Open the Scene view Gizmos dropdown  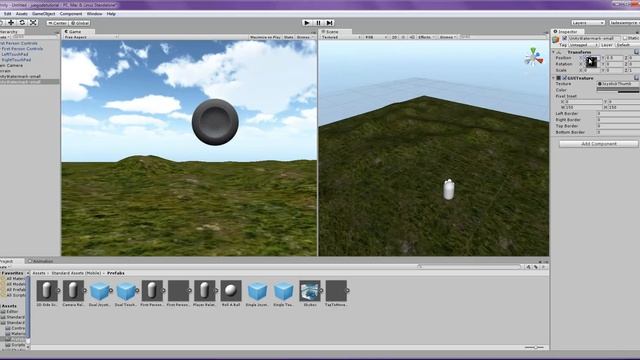tap(447, 37)
